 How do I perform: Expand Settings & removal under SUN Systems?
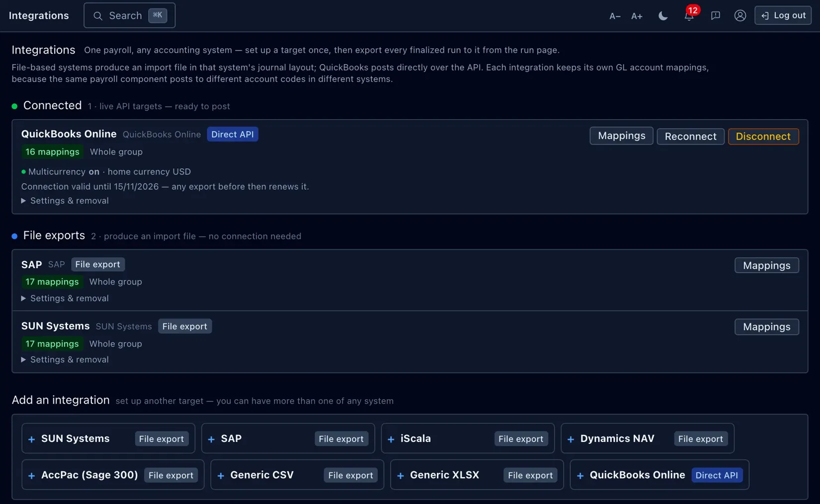click(65, 360)
